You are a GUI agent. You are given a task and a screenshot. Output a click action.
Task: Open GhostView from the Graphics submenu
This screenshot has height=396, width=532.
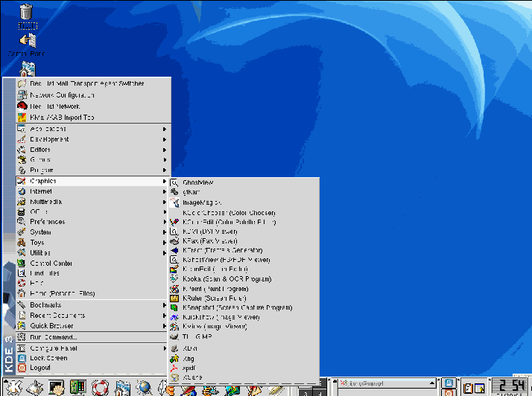pos(244,182)
